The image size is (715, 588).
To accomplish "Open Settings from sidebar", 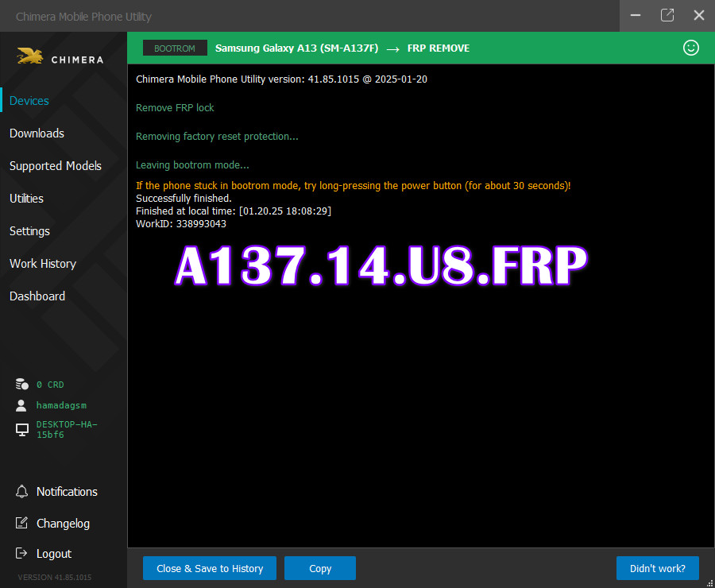I will pos(29,231).
